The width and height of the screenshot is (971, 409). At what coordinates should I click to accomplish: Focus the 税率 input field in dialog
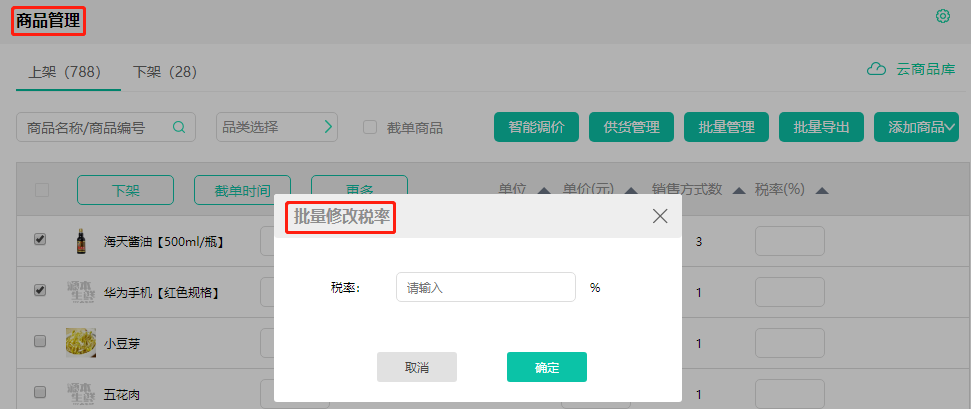486,287
